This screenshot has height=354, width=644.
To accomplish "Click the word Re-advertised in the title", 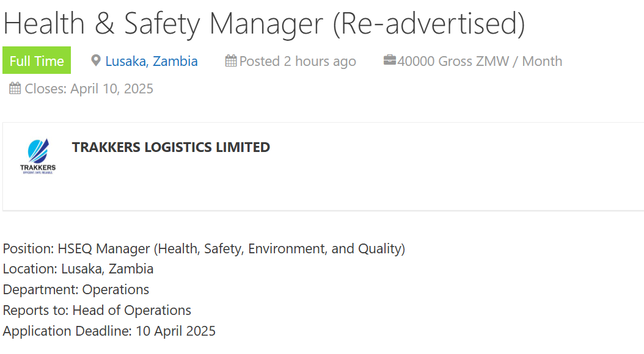I will tap(428, 23).
